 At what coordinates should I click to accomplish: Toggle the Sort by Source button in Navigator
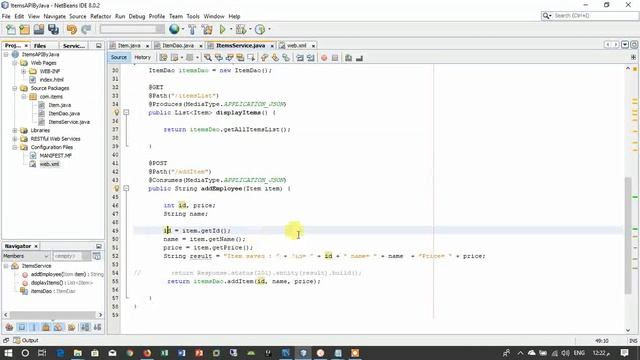97,327
